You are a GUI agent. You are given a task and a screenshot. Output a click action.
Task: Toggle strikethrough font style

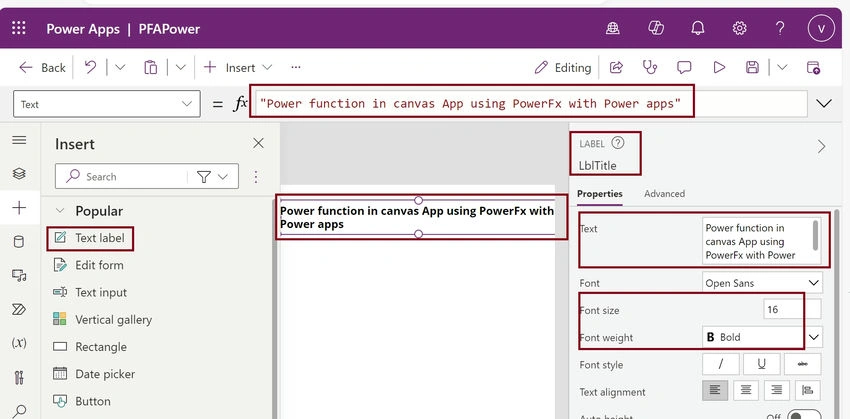(x=802, y=364)
